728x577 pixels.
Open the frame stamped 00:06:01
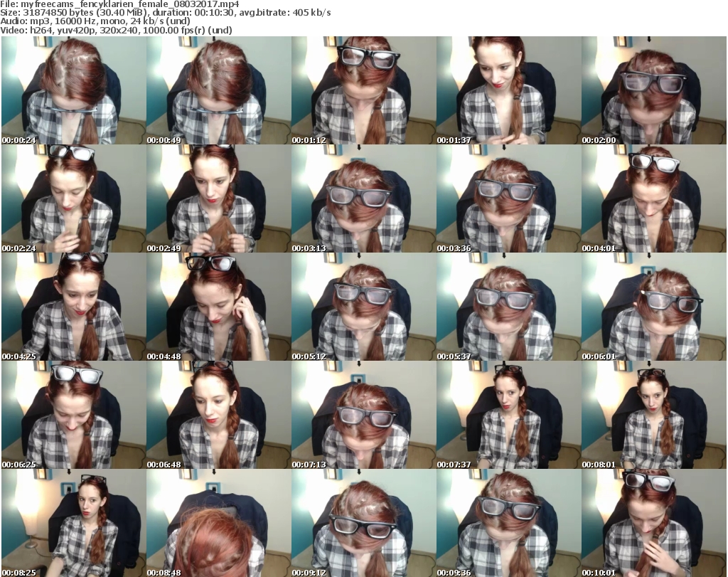654,307
